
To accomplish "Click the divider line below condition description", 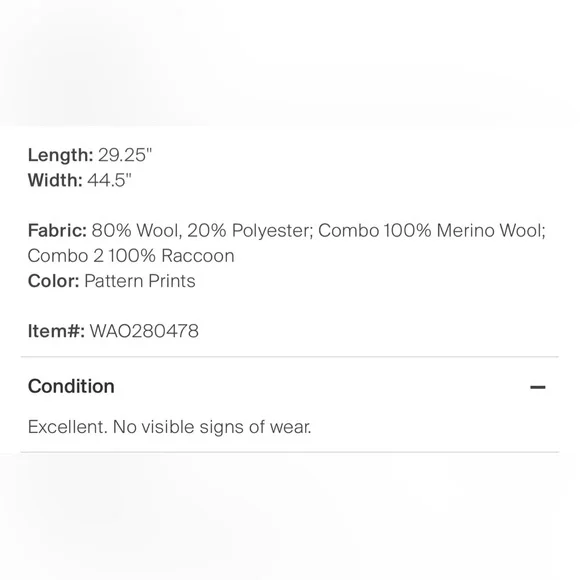I will [290, 452].
